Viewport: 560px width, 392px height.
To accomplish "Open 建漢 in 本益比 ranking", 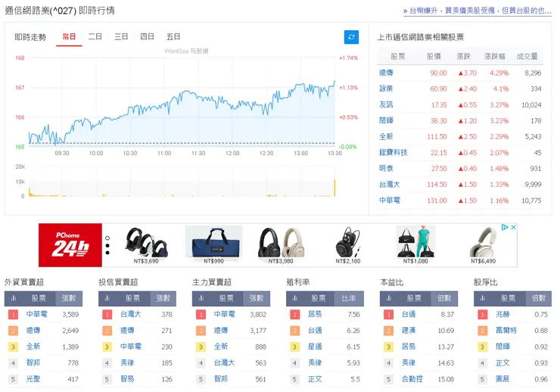I will coord(409,330).
